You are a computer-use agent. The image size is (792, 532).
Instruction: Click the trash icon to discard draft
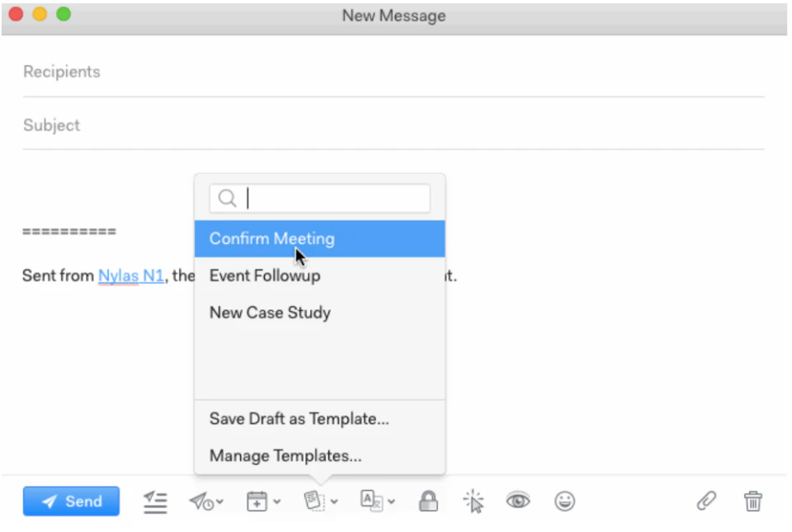click(753, 501)
